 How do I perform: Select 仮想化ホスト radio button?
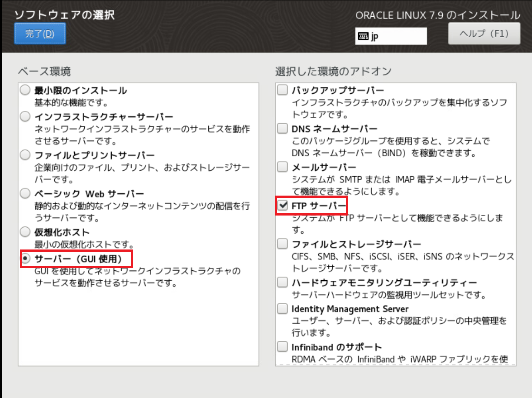click(x=25, y=232)
